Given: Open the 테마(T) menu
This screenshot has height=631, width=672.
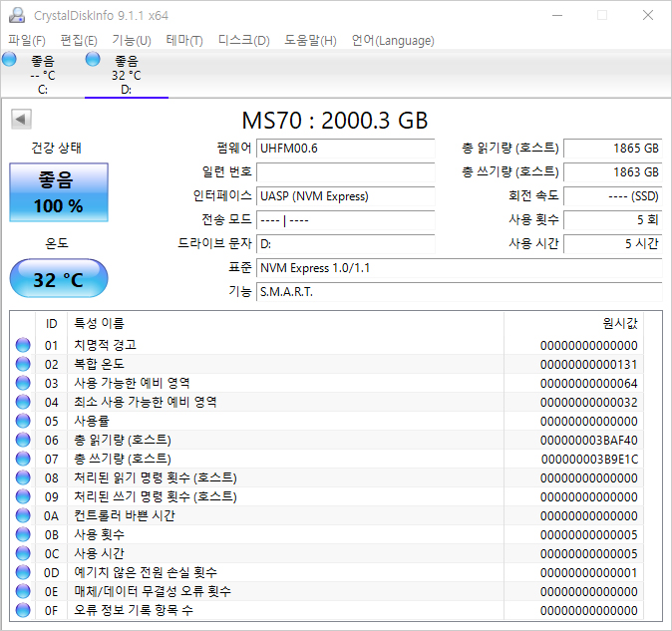Looking at the screenshot, I should [x=184, y=40].
